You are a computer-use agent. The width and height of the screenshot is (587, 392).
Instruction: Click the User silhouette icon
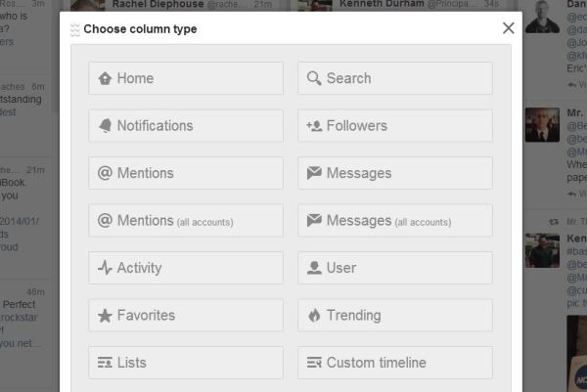pyautogui.click(x=314, y=268)
